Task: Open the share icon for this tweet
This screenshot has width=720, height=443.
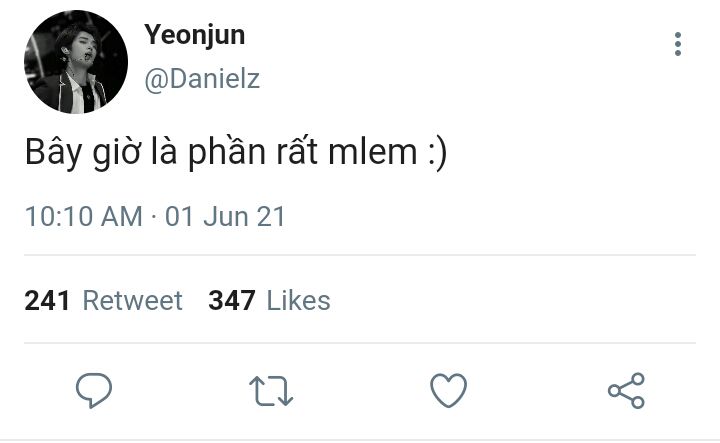Action: click(x=626, y=391)
